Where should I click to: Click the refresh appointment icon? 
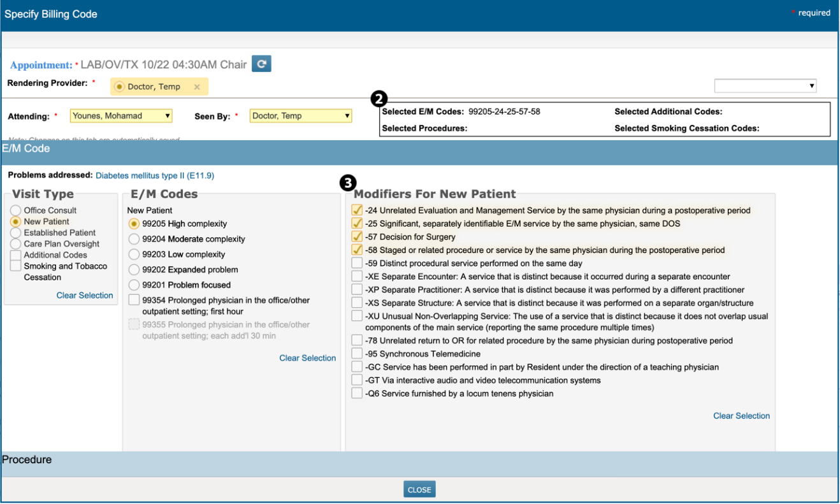261,64
